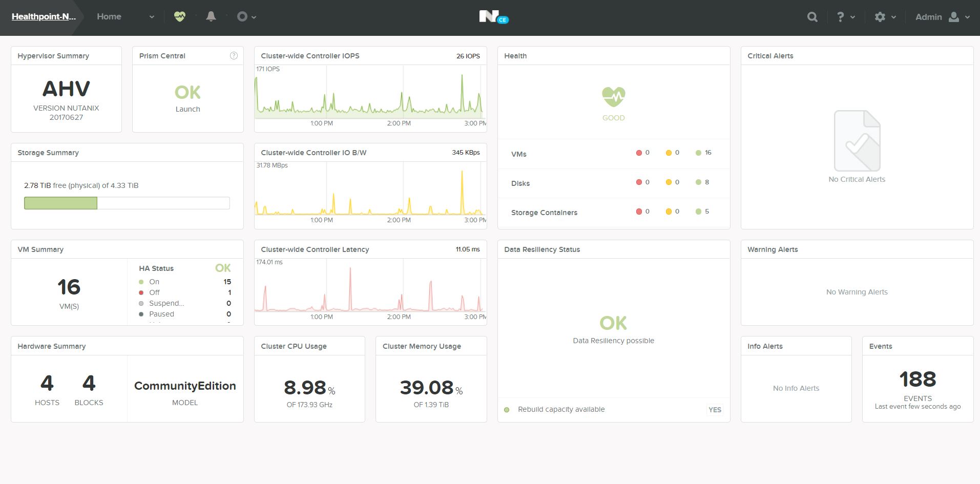
Task: Click the storage usage bar
Action: pyautogui.click(x=127, y=203)
